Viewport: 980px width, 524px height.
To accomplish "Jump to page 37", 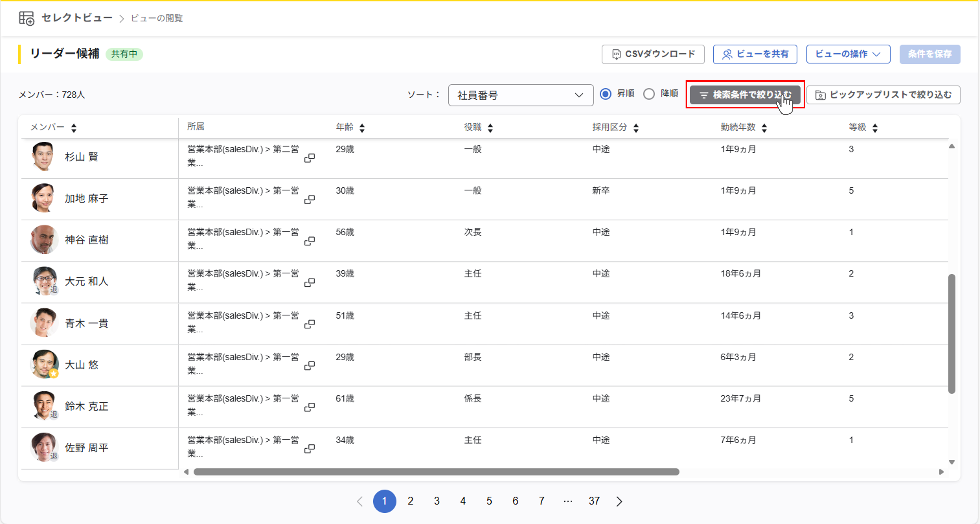I will click(594, 501).
